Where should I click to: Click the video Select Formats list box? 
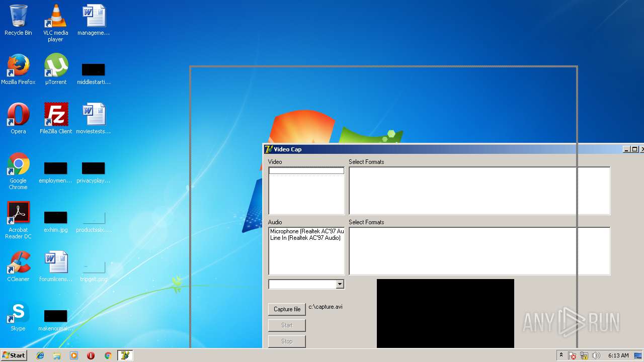(x=479, y=191)
